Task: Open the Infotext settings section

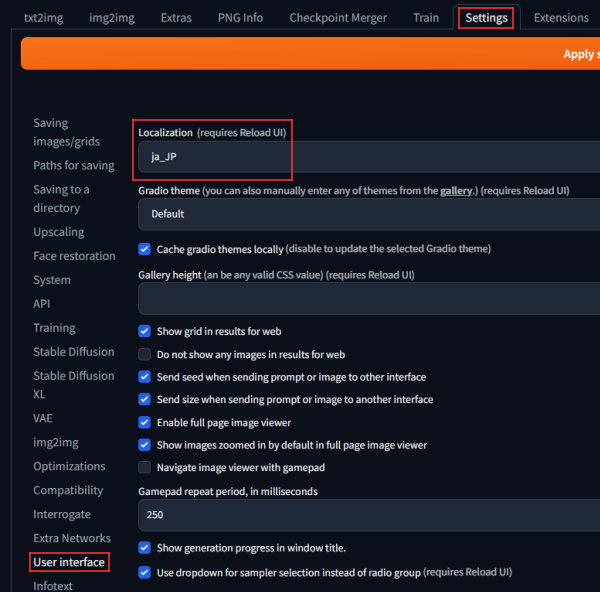Action: pos(53,585)
